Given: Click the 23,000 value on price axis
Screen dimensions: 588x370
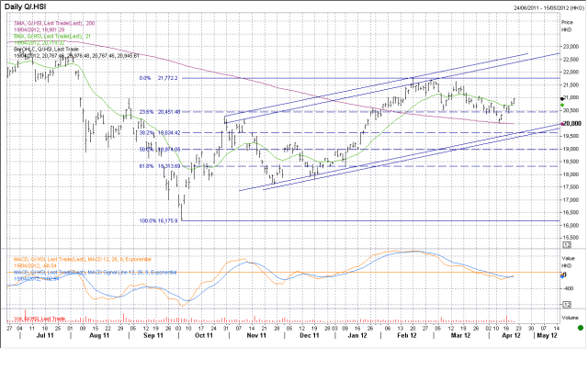Looking at the screenshot, I should point(569,46).
